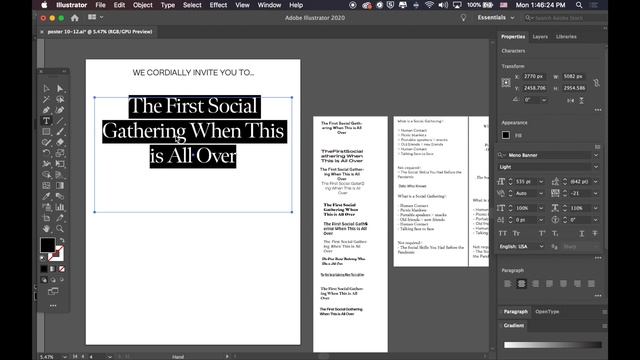Open the tracking -21 dropdown

tap(596, 193)
